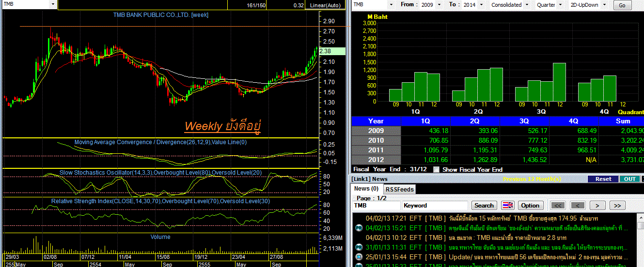Image resolution: width=644 pixels, height=267 pixels.
Task: Toggle the Thai/English language flag icon
Action: click(x=507, y=206)
